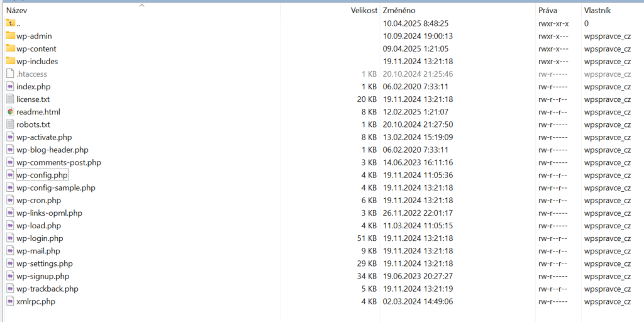Click the wp-links-opml.php file icon
Image resolution: width=644 pixels, height=322 pixels.
(x=10, y=213)
